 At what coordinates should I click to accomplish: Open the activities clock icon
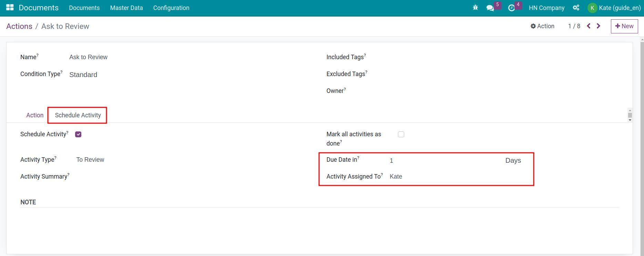[x=511, y=8]
